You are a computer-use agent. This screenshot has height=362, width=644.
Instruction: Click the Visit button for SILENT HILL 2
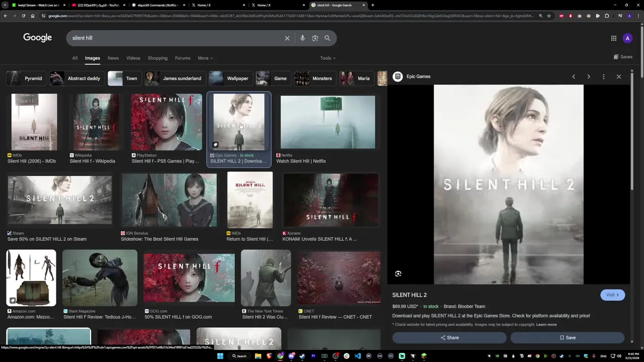pyautogui.click(x=612, y=295)
